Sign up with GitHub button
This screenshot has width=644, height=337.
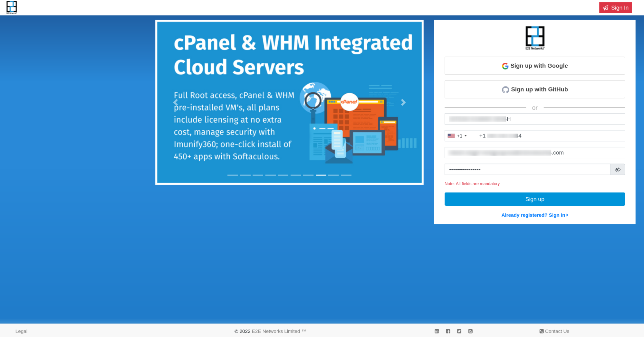tap(534, 89)
